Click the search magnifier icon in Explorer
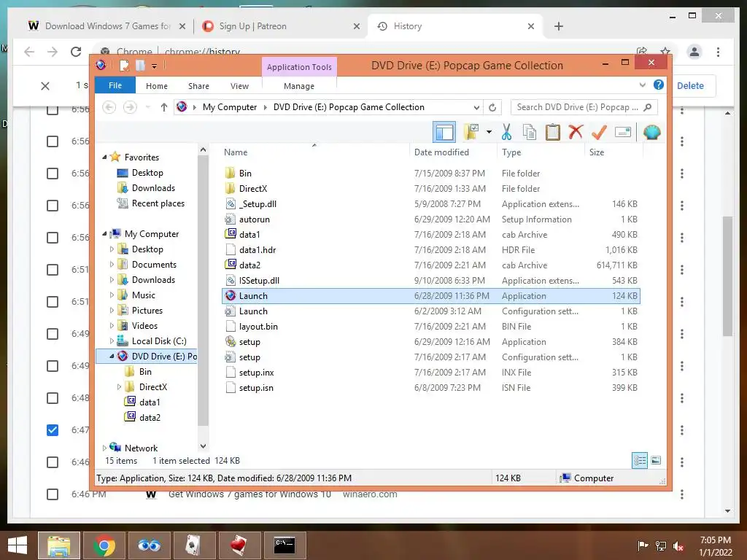The height and width of the screenshot is (560, 747). click(648, 107)
